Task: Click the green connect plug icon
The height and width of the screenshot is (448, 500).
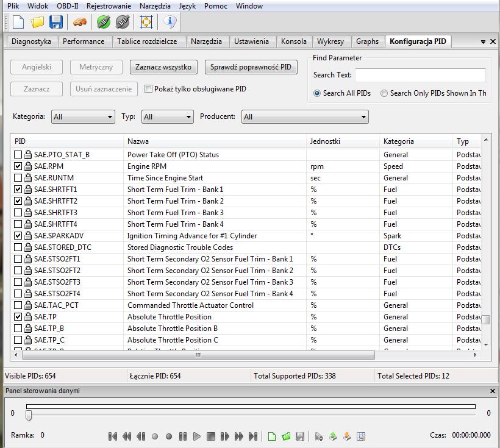Action: point(104,23)
